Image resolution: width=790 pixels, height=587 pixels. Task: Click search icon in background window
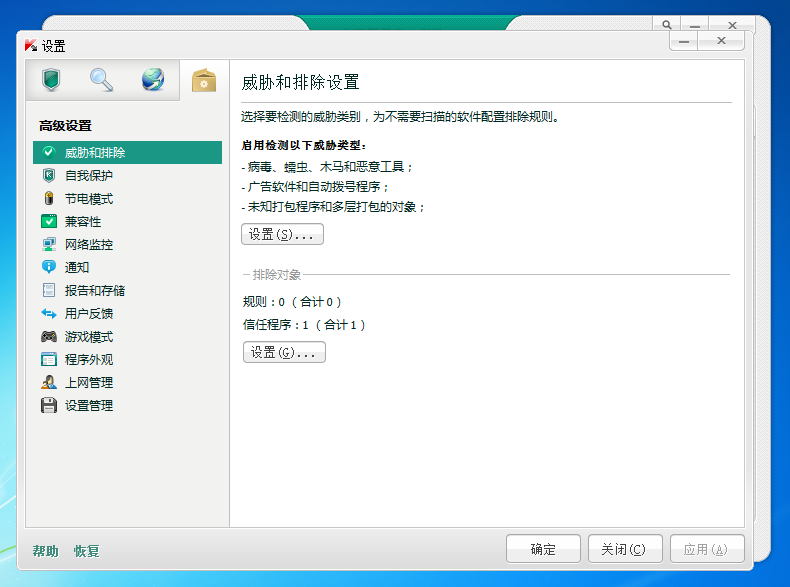667,25
